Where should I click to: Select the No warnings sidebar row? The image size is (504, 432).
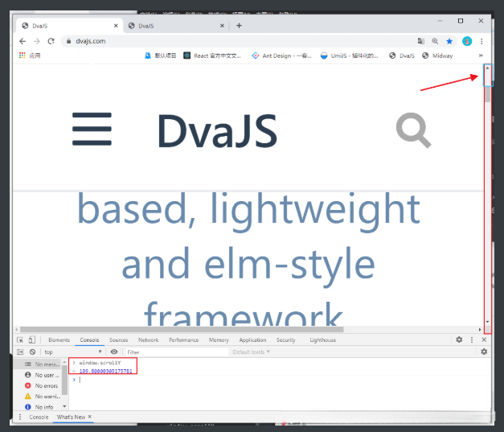click(39, 397)
